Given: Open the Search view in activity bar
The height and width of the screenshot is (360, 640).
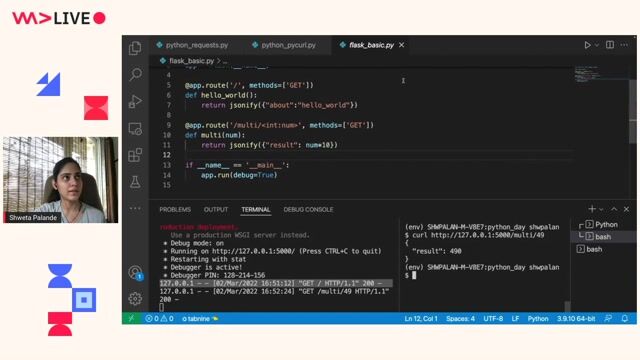Looking at the screenshot, I should click(x=135, y=74).
